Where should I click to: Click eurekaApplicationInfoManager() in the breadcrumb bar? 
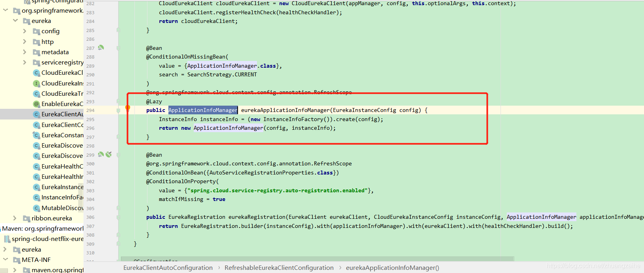pos(393,268)
